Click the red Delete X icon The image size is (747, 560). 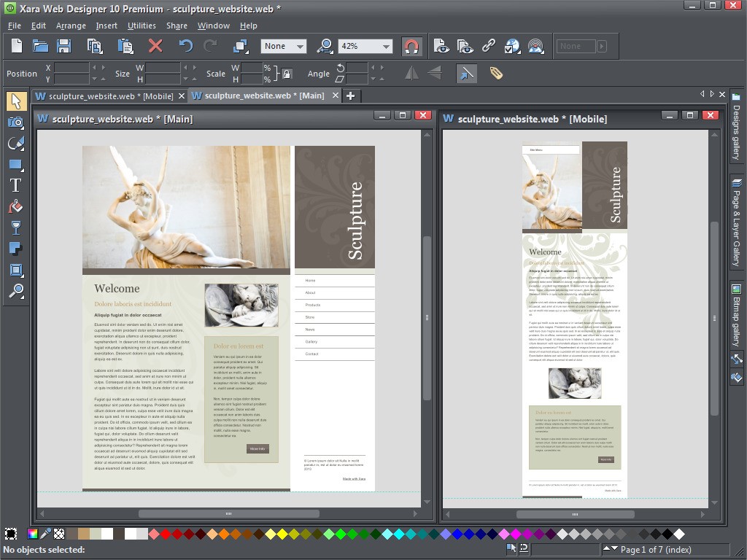coord(155,46)
